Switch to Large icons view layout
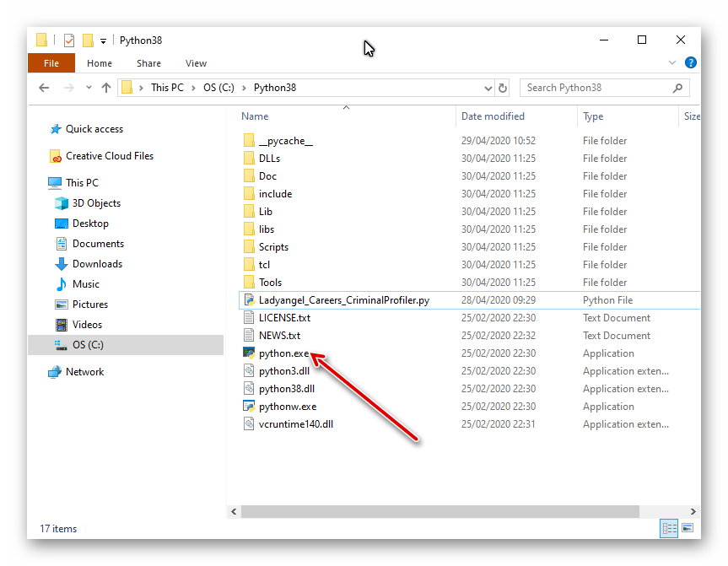The width and height of the screenshot is (728, 566). click(688, 528)
